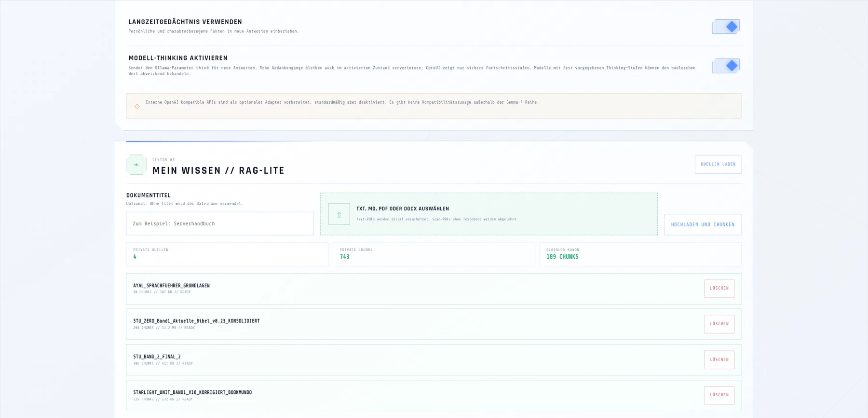
Task: Click the Private Quellen value 4
Action: [135, 257]
